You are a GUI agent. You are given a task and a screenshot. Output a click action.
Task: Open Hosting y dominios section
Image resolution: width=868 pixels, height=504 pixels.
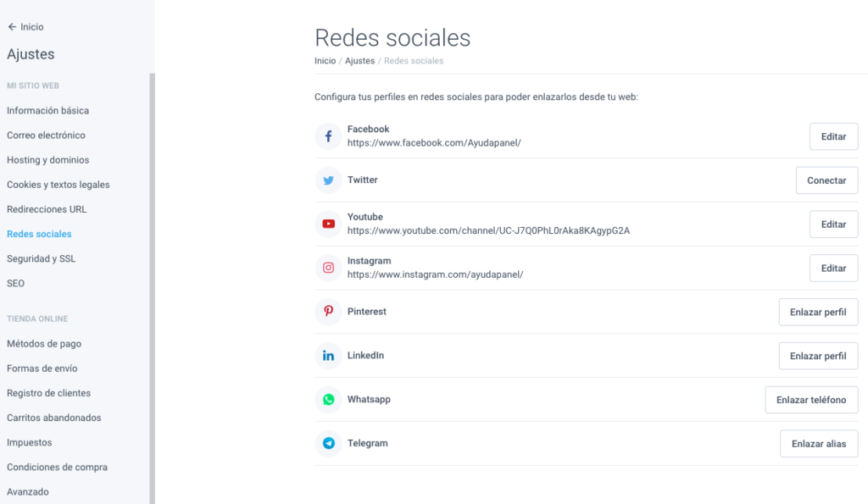point(48,160)
